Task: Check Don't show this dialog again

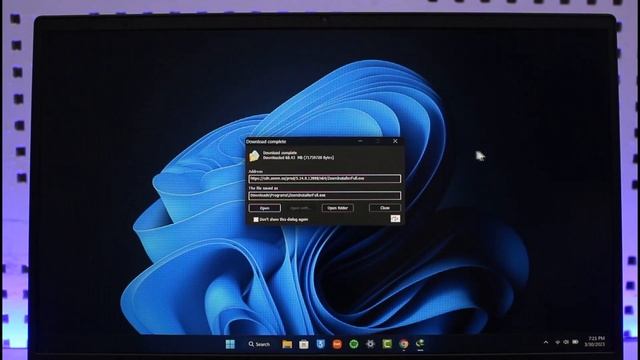Action: point(256,220)
